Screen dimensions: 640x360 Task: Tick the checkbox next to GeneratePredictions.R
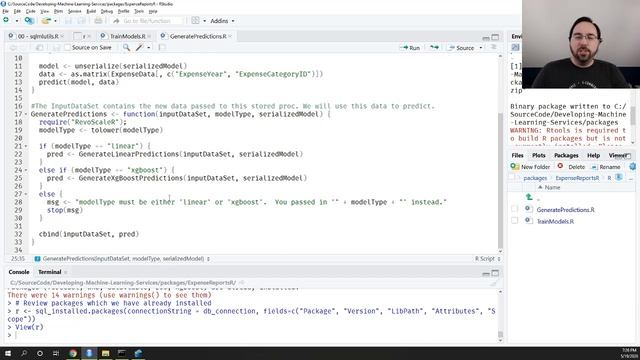[514, 209]
